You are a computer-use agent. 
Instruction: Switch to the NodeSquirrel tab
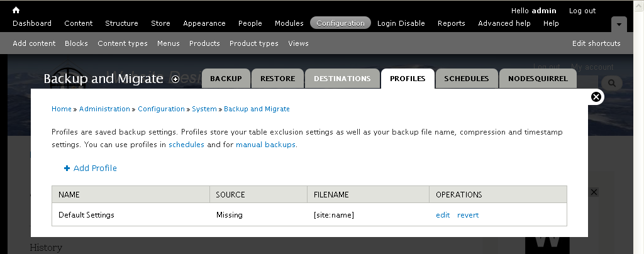tap(538, 79)
